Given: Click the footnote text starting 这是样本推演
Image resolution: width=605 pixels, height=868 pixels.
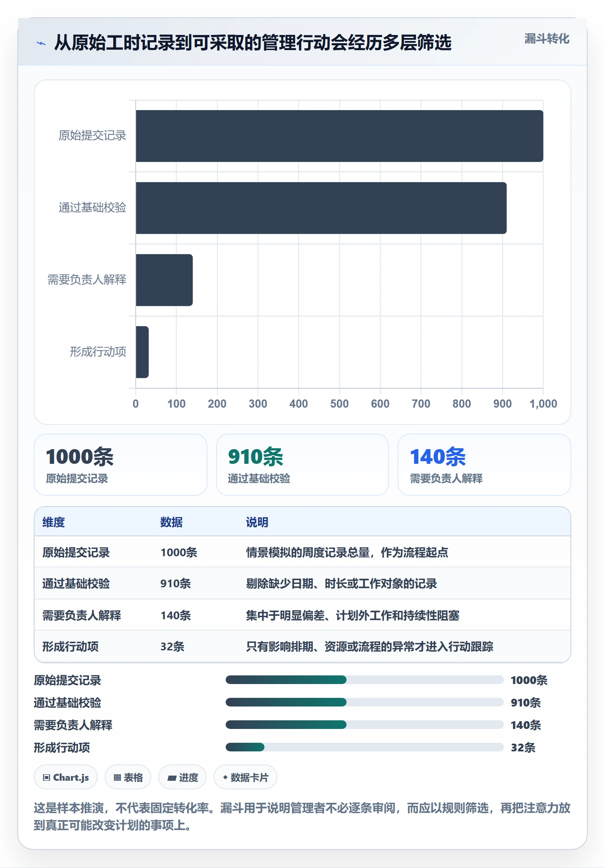Looking at the screenshot, I should [302, 817].
